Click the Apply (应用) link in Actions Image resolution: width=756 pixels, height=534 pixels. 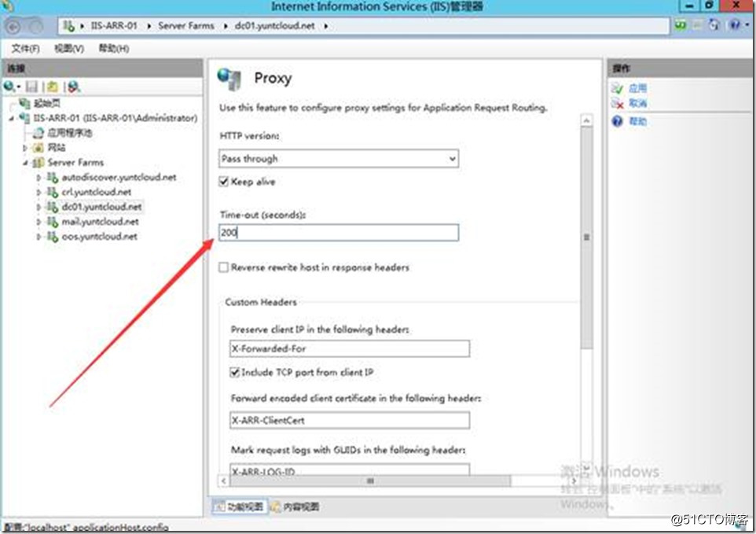click(637, 88)
